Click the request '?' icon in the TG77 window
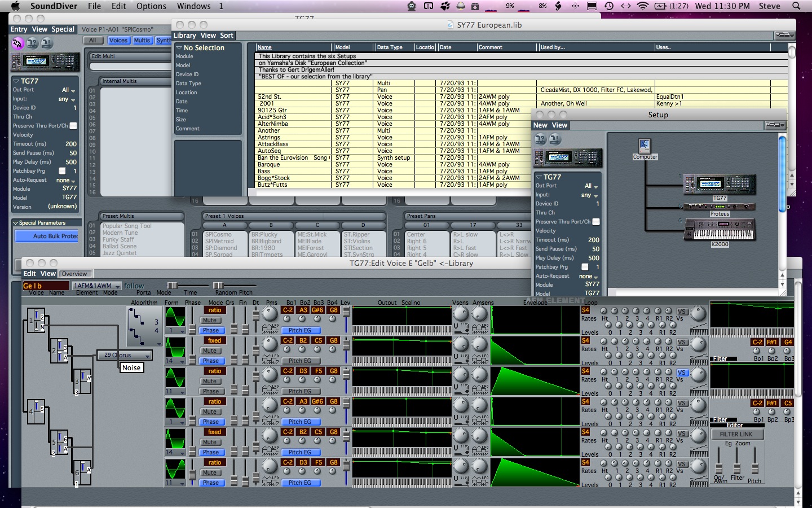Screen dimensions: 812x508 (x=32, y=43)
